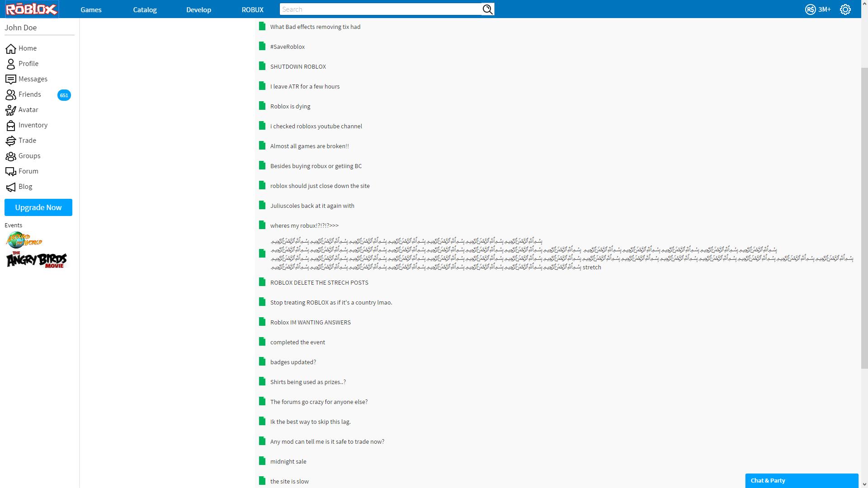
Task: Open Home link in sidebar
Action: 28,48
